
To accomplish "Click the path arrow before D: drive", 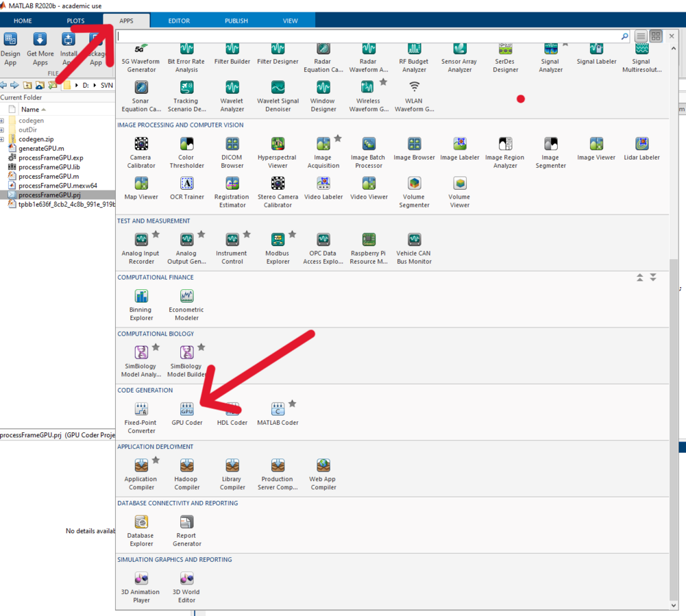I will 77,86.
